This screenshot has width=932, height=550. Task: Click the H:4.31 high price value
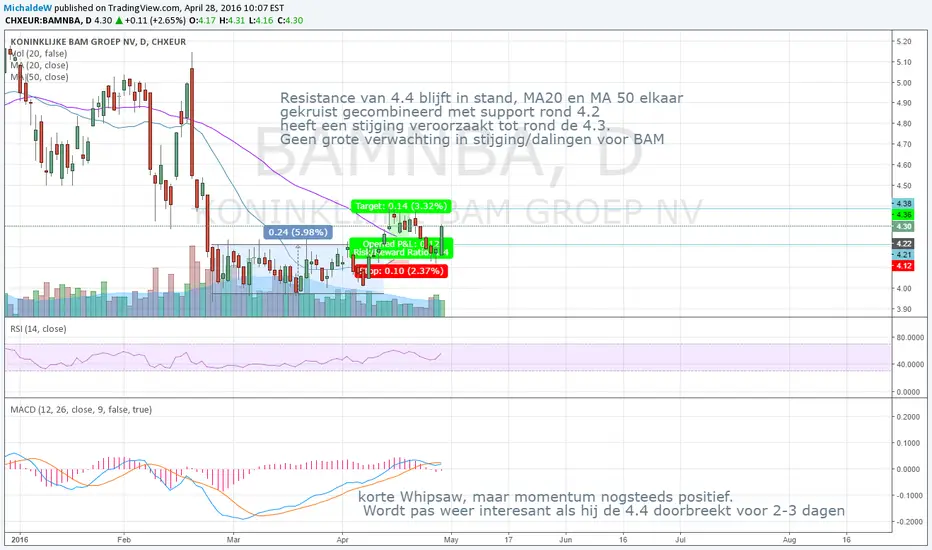[x=232, y=20]
